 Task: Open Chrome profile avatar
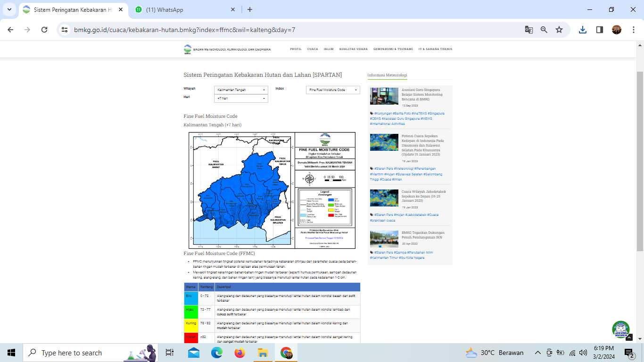(x=617, y=30)
